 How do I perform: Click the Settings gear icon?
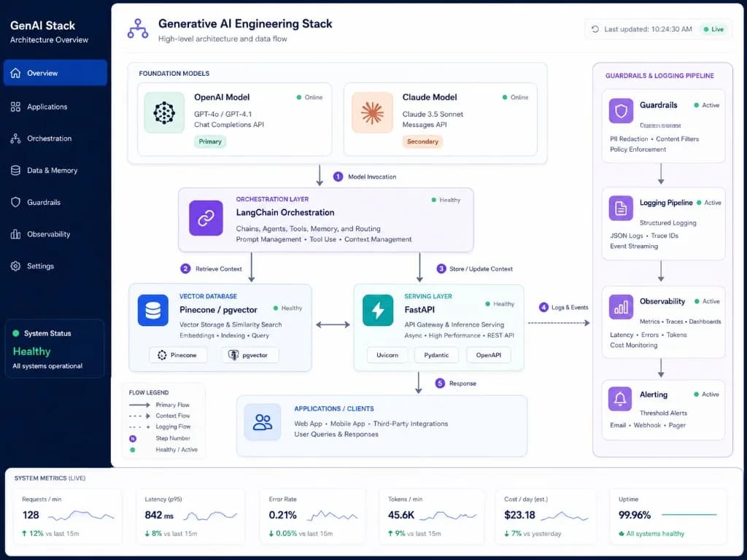(16, 266)
